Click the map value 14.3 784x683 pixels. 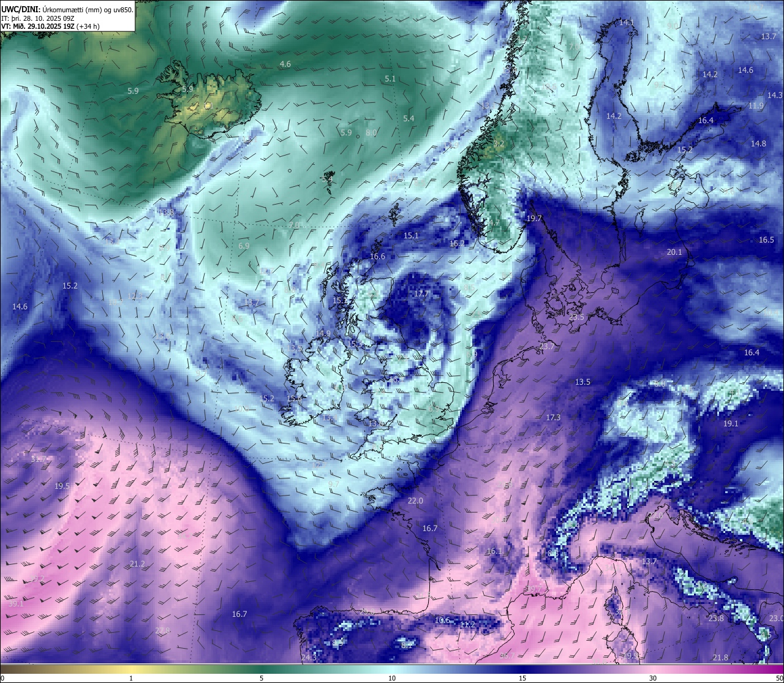pyautogui.click(x=775, y=95)
